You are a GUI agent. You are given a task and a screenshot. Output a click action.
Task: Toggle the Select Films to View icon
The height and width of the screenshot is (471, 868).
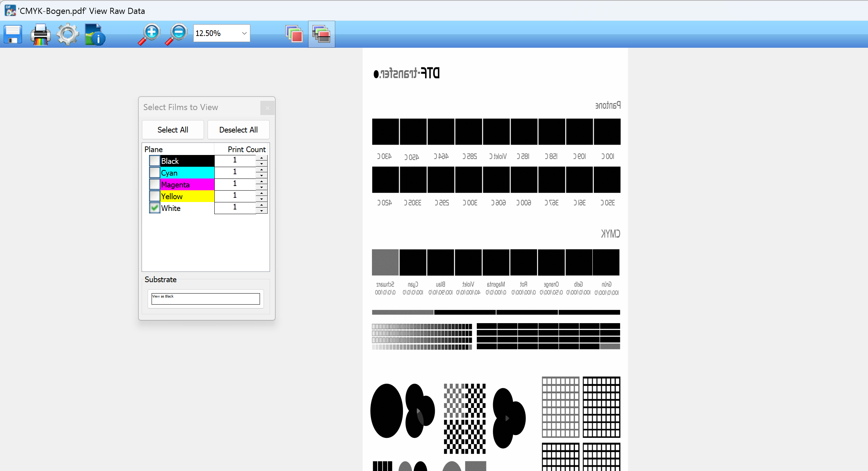(x=321, y=34)
